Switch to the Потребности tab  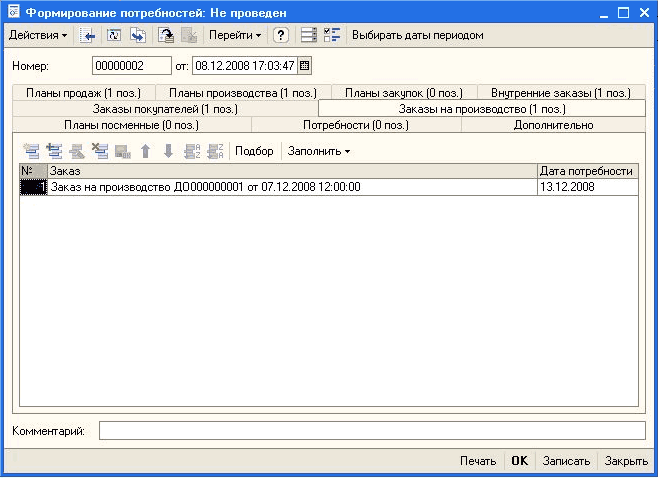pyautogui.click(x=356, y=125)
